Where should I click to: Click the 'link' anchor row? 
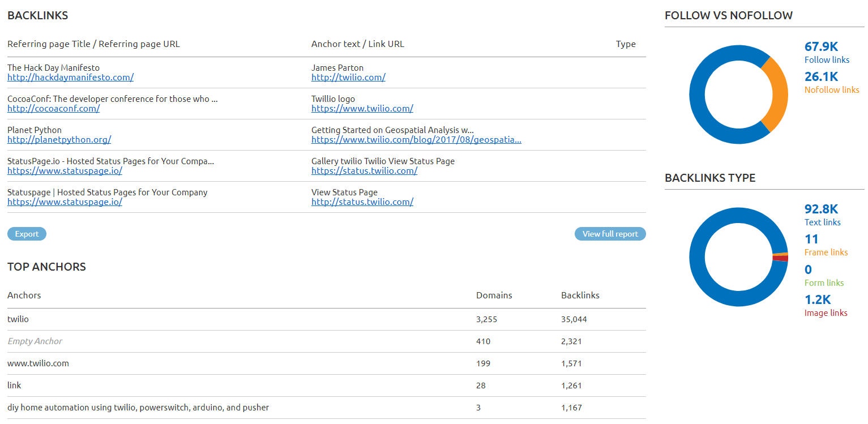pos(326,386)
